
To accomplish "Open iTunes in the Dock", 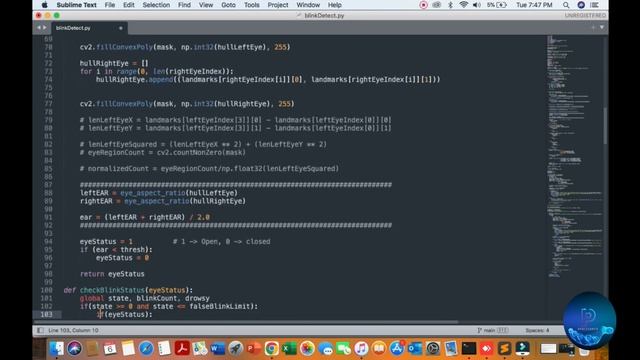I will click(x=361, y=349).
